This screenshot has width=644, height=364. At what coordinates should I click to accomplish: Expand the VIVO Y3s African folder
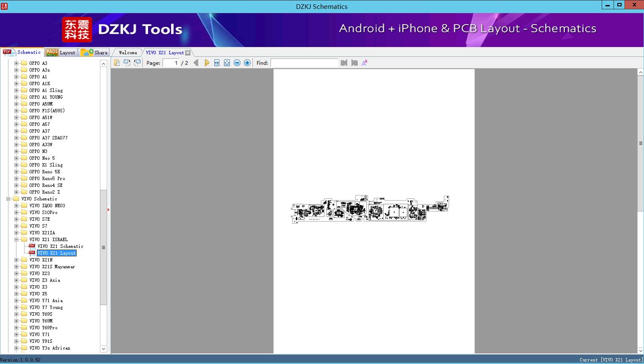pyautogui.click(x=16, y=348)
